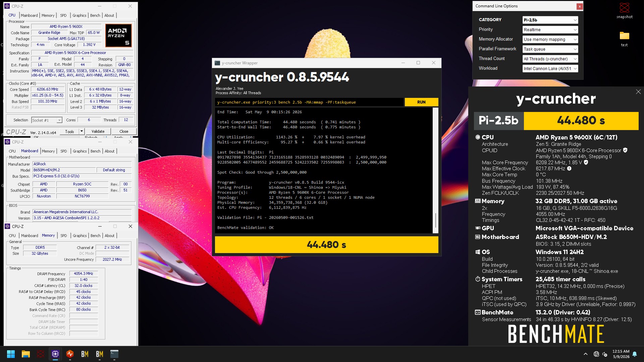The height and width of the screenshot is (362, 644).
Task: Close the Command Line Options window
Action: [579, 6]
